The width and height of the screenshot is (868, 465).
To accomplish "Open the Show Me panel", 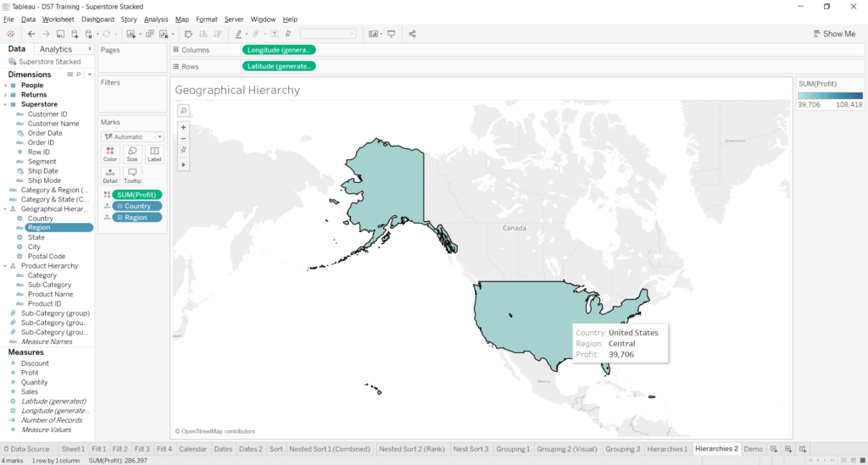I will 834,34.
